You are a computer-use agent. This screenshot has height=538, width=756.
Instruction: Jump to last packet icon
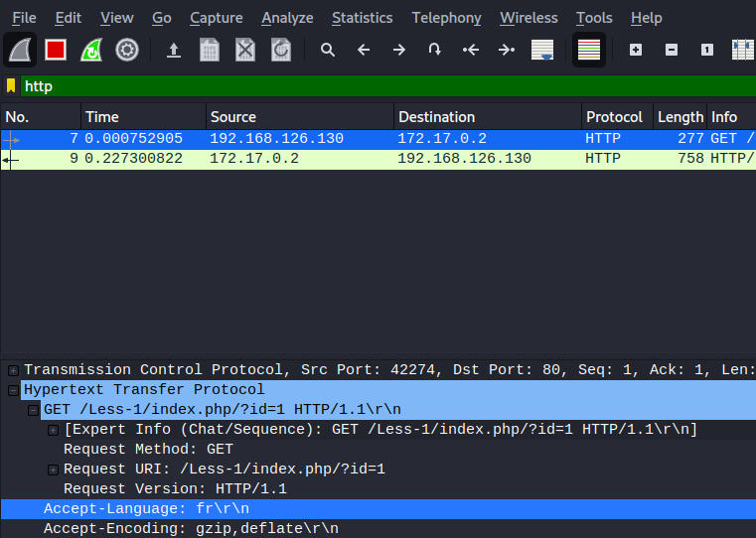pyautogui.click(x=507, y=50)
